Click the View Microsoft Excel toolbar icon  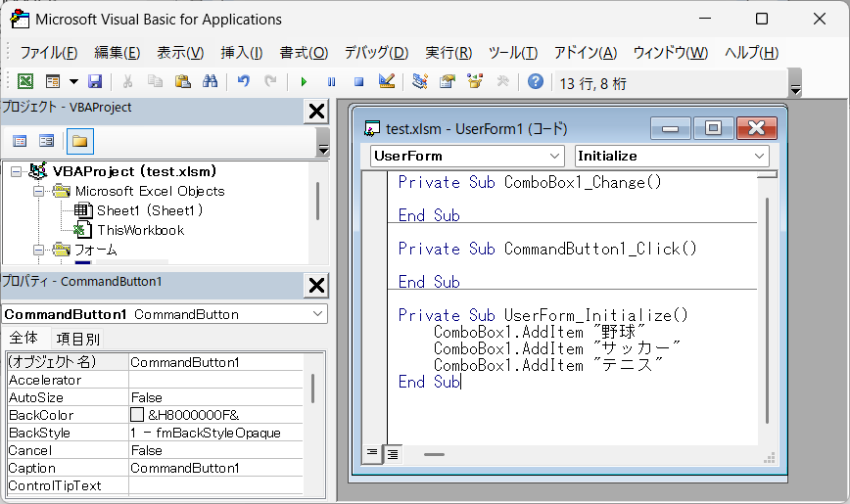point(25,82)
